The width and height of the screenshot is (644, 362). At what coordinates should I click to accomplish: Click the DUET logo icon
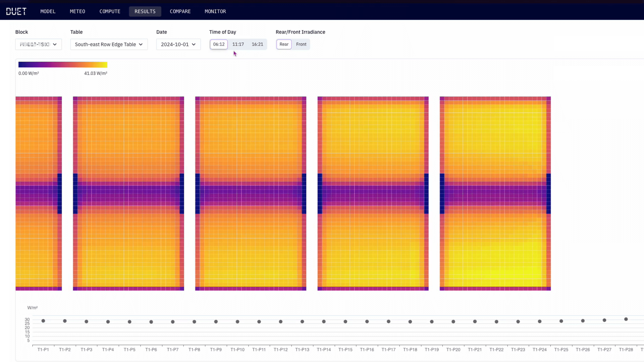pyautogui.click(x=16, y=11)
